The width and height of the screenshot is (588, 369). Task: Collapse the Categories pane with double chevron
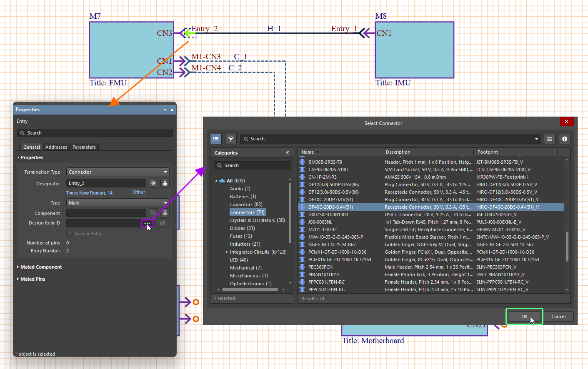[x=287, y=153]
